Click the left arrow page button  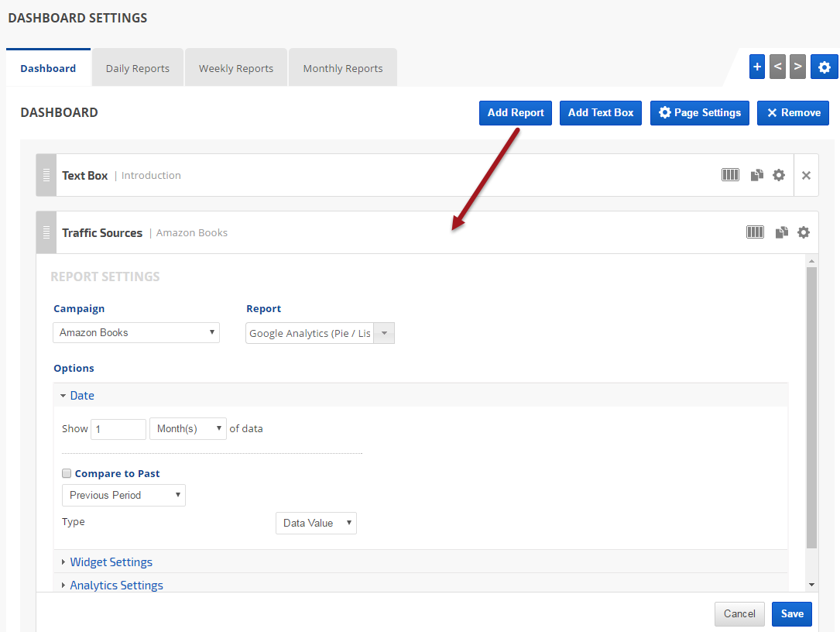click(777, 67)
